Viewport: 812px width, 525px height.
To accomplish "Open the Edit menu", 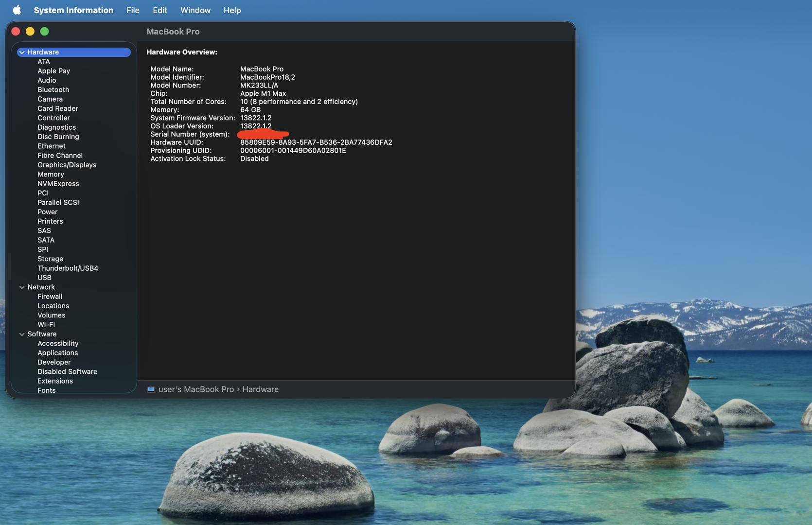I will (159, 10).
